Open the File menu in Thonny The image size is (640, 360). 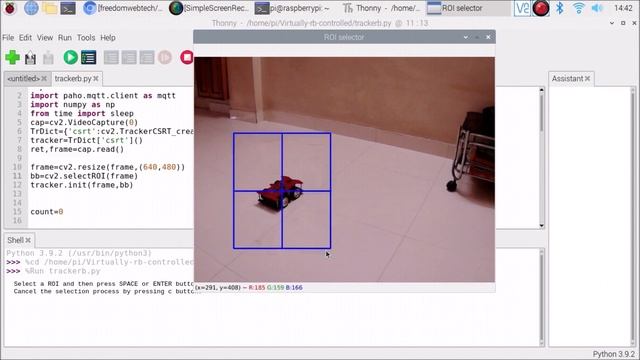tap(8, 38)
